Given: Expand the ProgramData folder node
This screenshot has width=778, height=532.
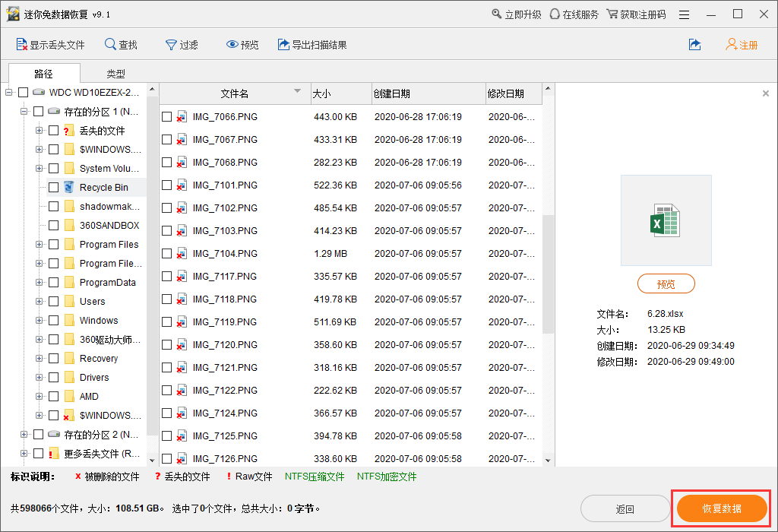Looking at the screenshot, I should coord(39,283).
